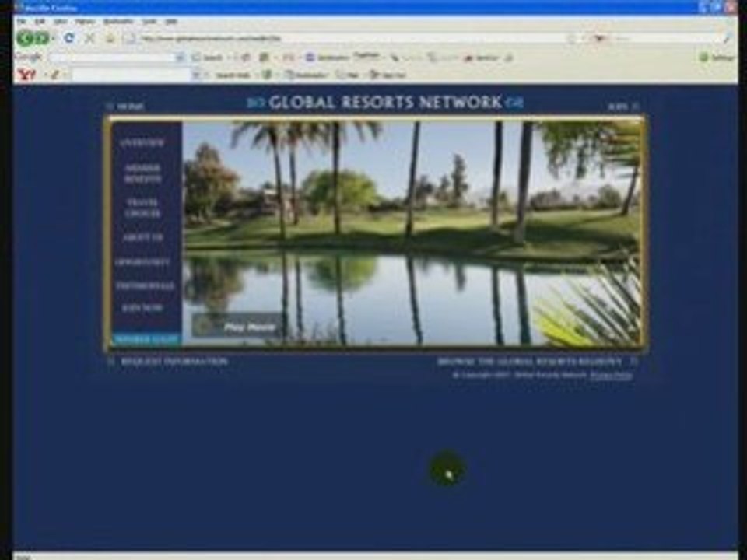Open the Tools menu

[149, 22]
